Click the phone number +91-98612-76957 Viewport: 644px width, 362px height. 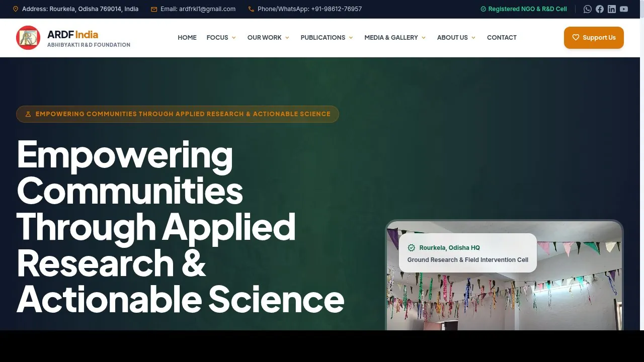[x=336, y=9]
